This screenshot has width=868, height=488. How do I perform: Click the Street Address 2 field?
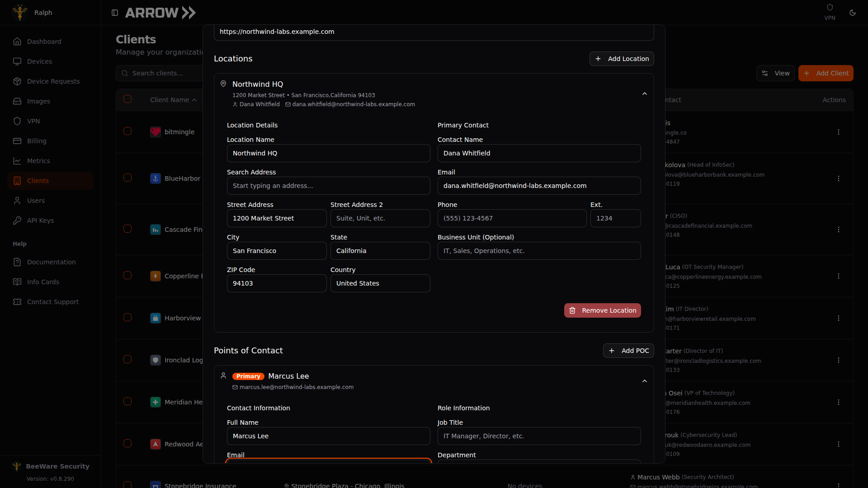pos(380,218)
